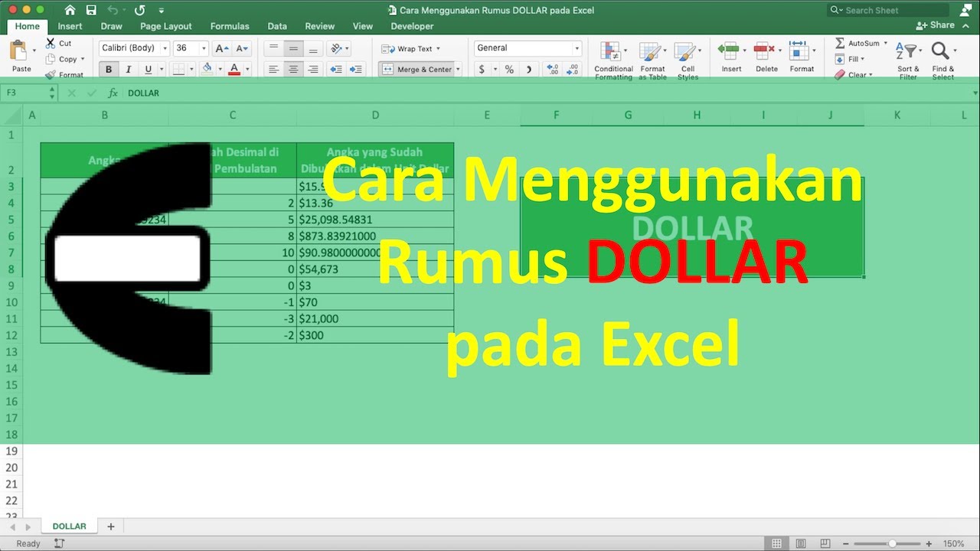Insert cells using the Insert icon
The width and height of the screenshot is (980, 551).
(x=731, y=57)
